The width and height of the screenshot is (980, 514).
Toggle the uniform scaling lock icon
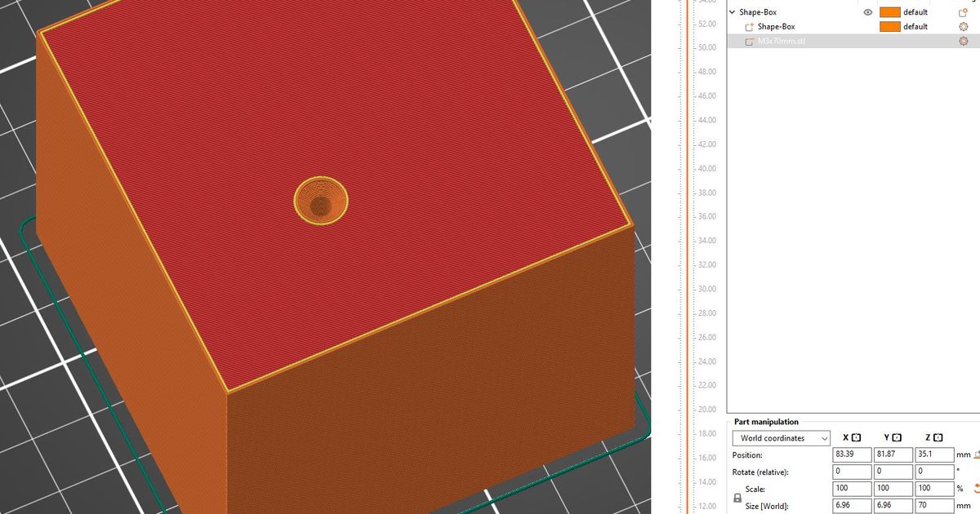pos(737,496)
